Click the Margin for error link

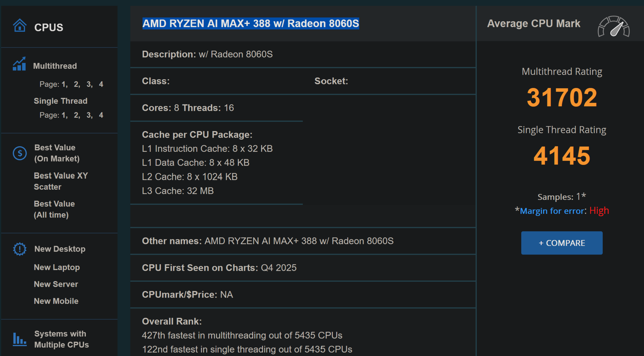pyautogui.click(x=552, y=211)
